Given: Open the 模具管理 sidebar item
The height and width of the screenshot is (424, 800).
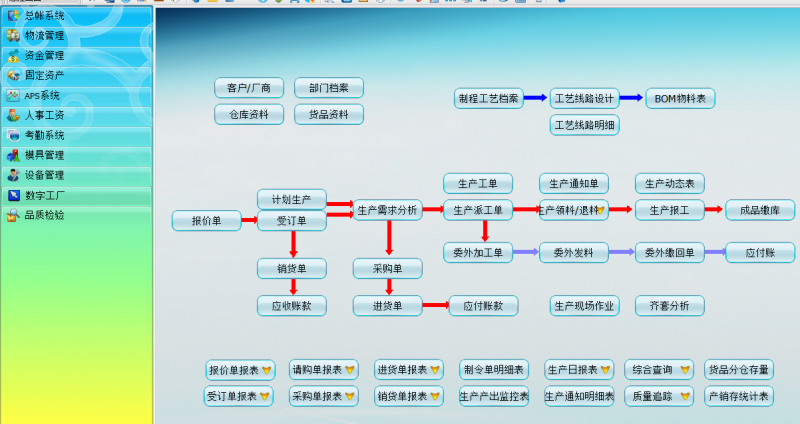Looking at the screenshot, I should point(45,155).
